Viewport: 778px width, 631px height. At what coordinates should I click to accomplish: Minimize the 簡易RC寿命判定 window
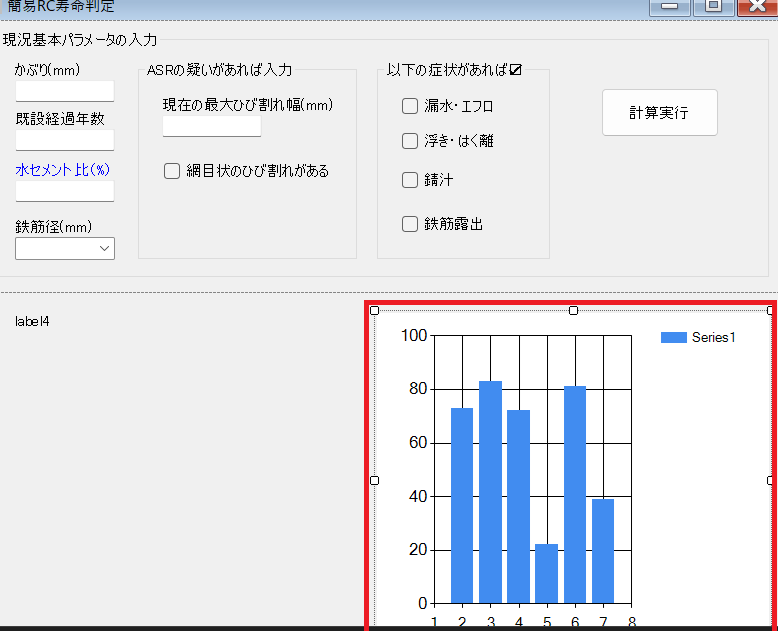669,6
